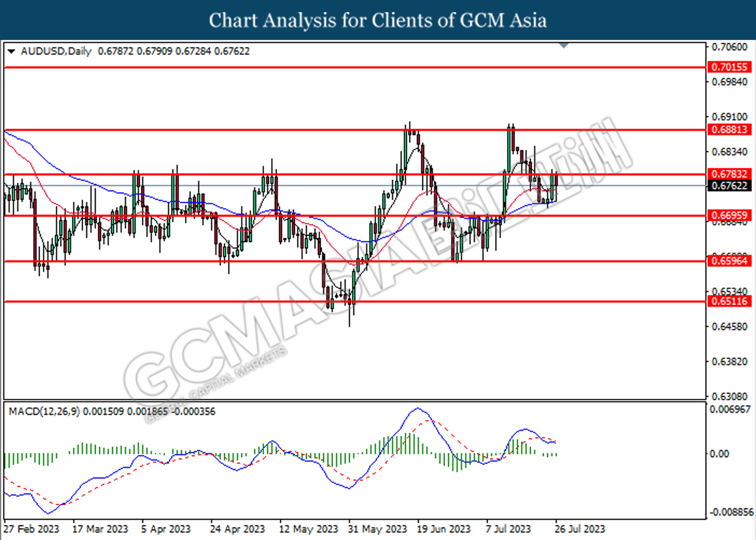This screenshot has width=756, height=540.
Task: Click the current price label 0.67622
Action: (x=729, y=186)
